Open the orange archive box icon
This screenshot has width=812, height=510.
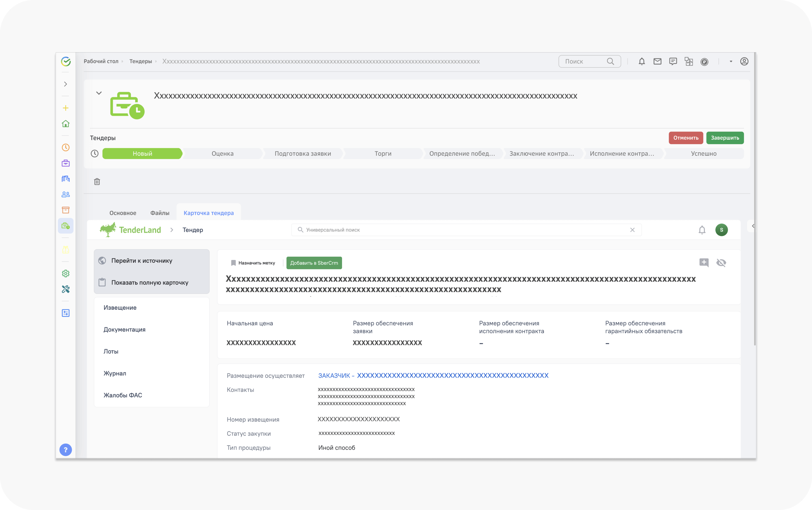pos(66,210)
